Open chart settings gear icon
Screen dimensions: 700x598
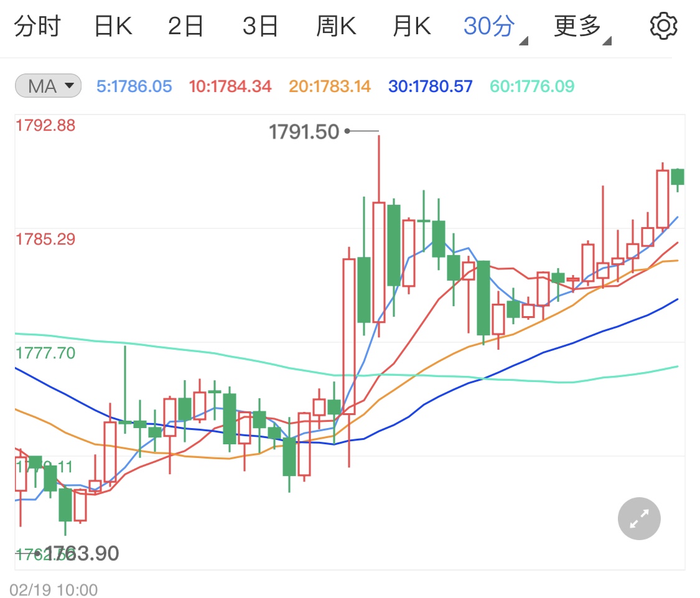663,27
